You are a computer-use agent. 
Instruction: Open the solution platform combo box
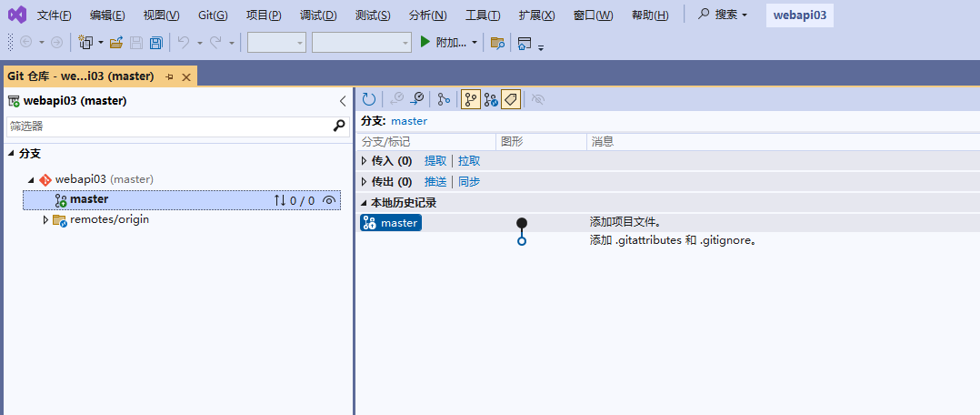362,42
